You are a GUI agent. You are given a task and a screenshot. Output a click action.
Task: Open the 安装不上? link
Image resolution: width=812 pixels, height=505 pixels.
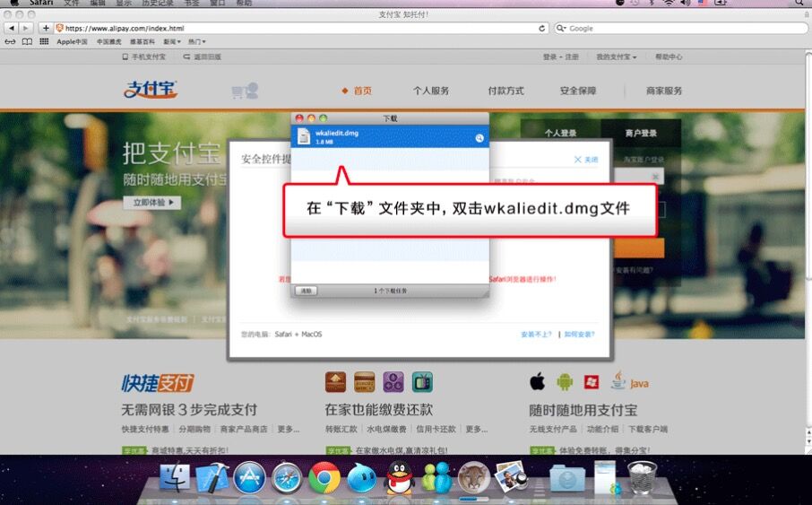point(536,335)
